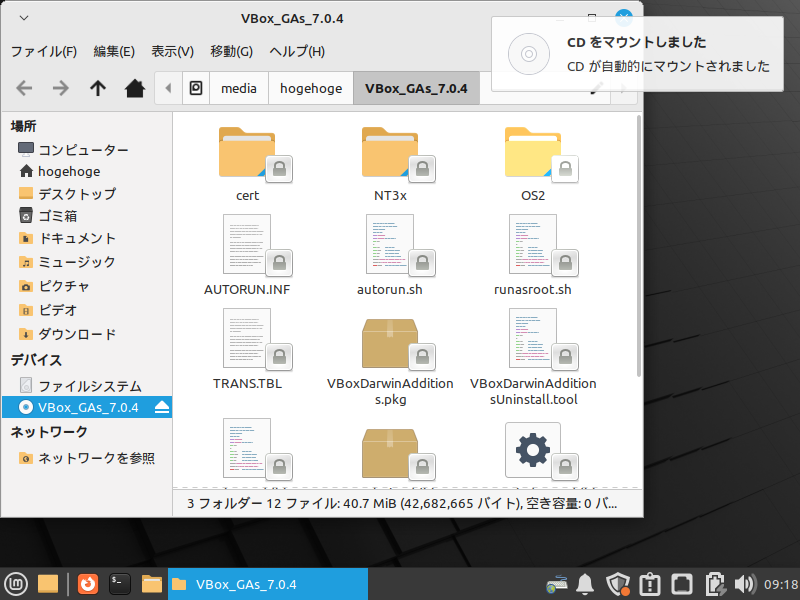Open the window menu chevron in title bar
The height and width of the screenshot is (600, 800).
[23, 18]
